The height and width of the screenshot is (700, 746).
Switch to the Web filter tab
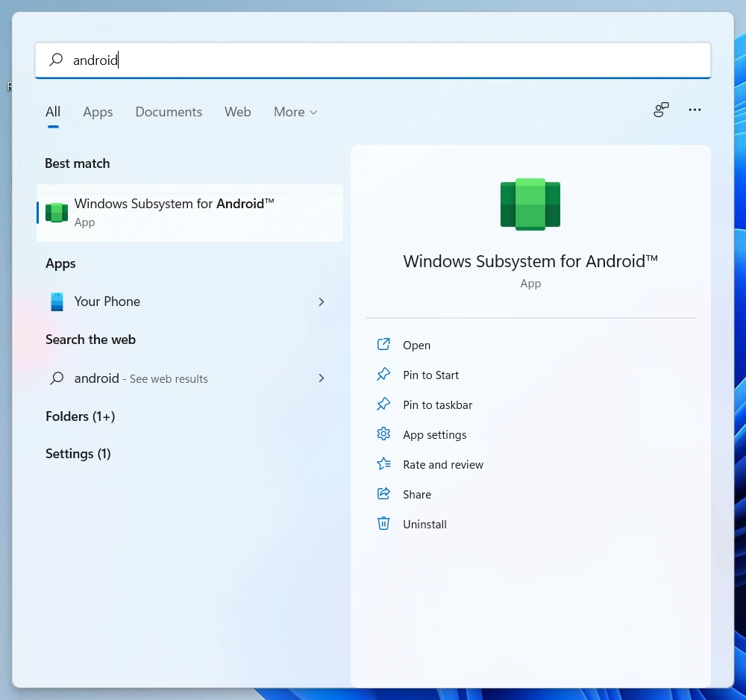pyautogui.click(x=237, y=112)
